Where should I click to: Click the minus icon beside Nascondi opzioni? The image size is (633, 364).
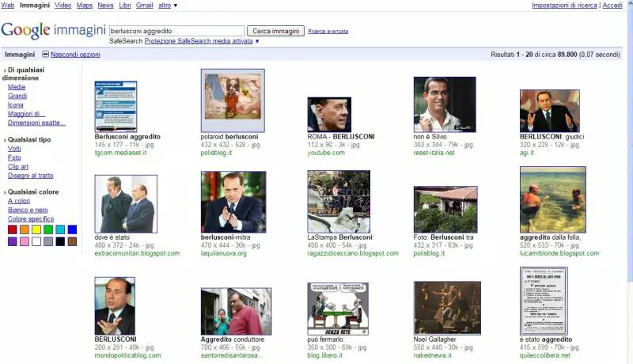tap(45, 55)
